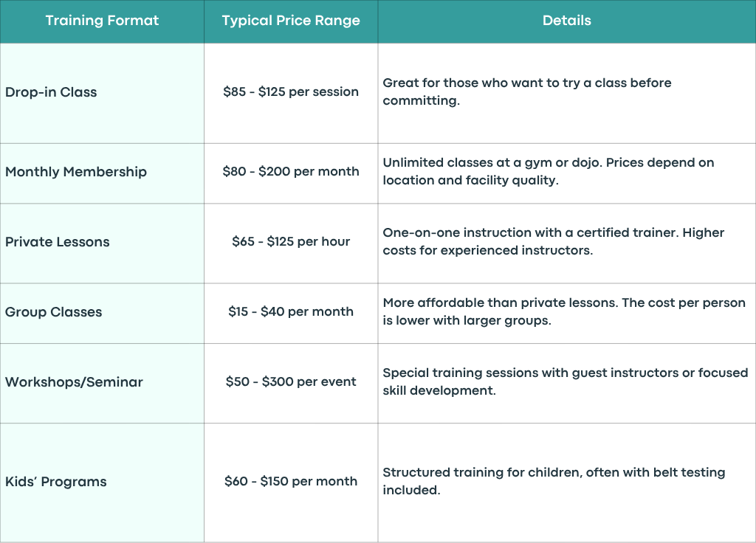Click the Typical Price Range header
The width and height of the screenshot is (756, 543).
click(x=291, y=21)
